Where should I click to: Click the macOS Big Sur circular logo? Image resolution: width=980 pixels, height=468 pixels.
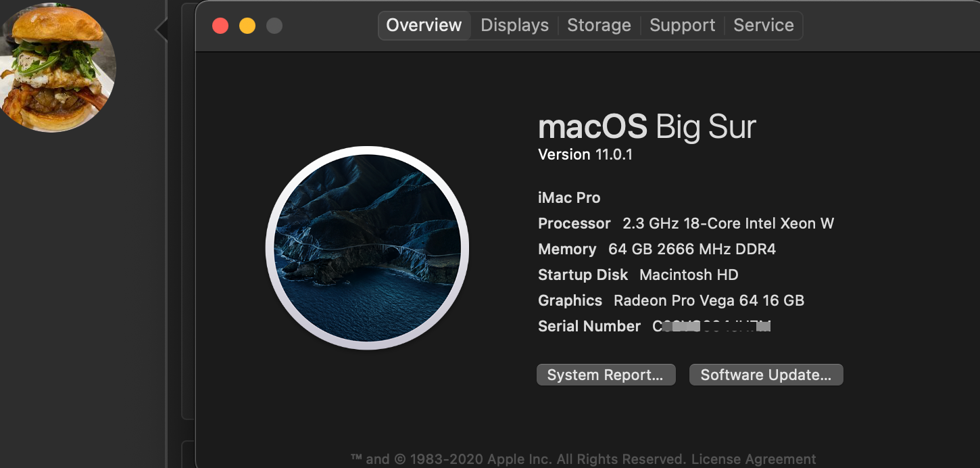click(367, 248)
